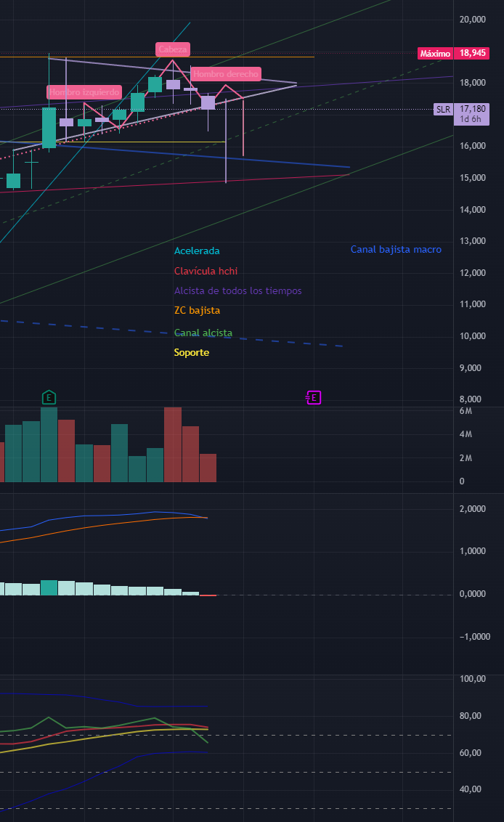The width and height of the screenshot is (504, 822).
Task: Select the yellow Soporte text label
Action: [x=191, y=352]
